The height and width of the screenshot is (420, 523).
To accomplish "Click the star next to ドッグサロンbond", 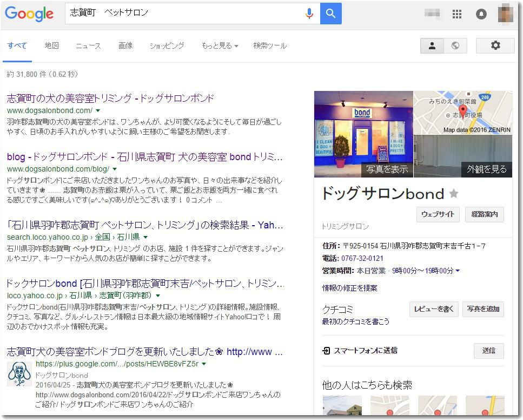I will pyautogui.click(x=454, y=193).
